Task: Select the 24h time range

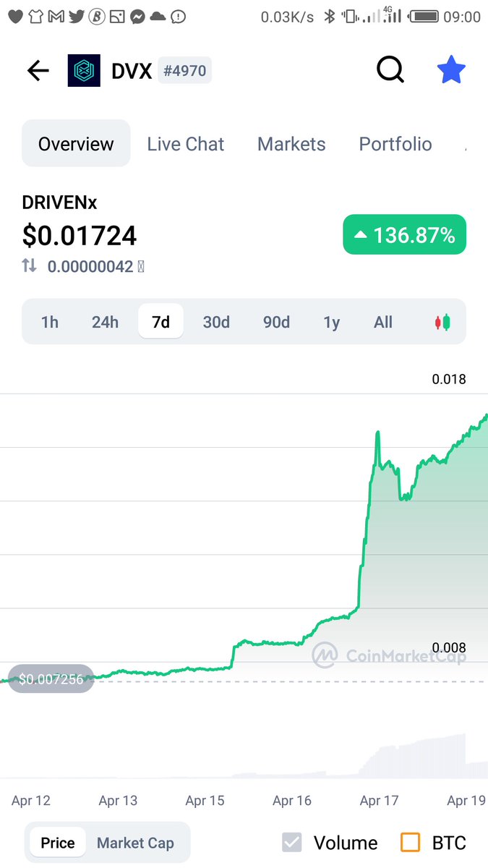Action: coord(105,322)
